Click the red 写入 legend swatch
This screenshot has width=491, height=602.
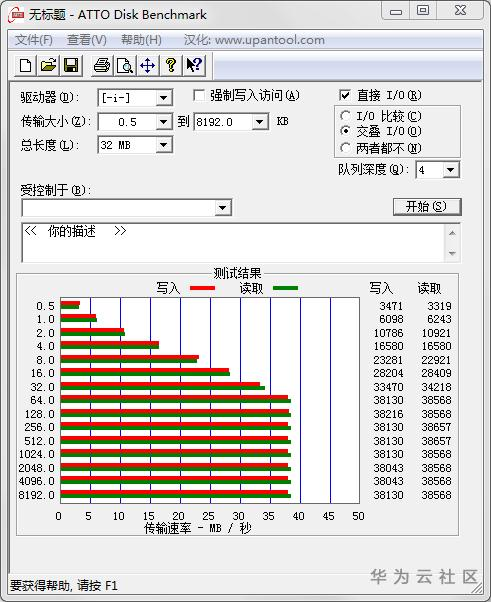coord(202,288)
